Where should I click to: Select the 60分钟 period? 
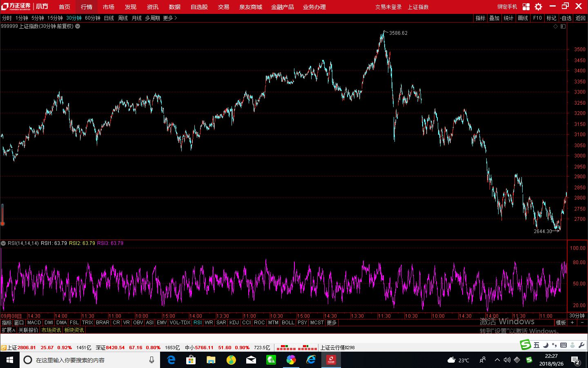(x=93, y=18)
